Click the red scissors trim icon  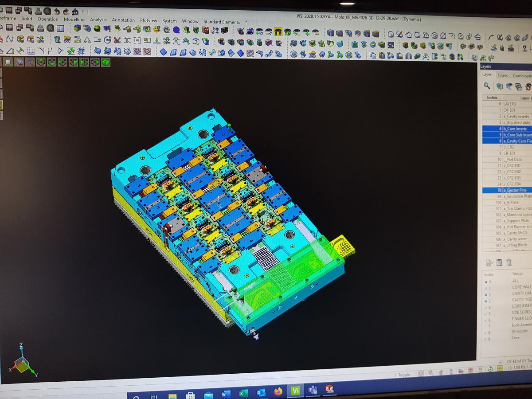coord(117,40)
